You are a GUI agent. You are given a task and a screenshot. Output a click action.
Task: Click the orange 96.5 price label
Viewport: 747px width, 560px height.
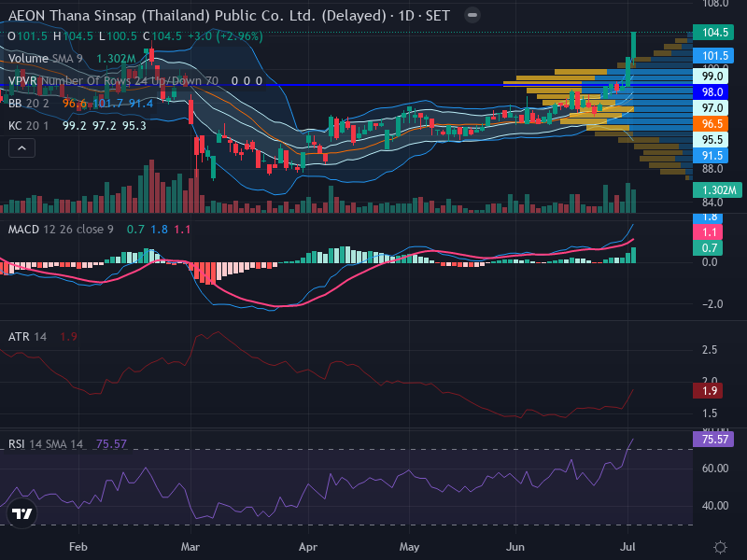(711, 124)
